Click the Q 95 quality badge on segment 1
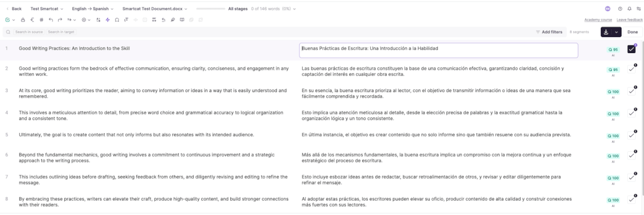The height and width of the screenshot is (215, 644). (612, 49)
